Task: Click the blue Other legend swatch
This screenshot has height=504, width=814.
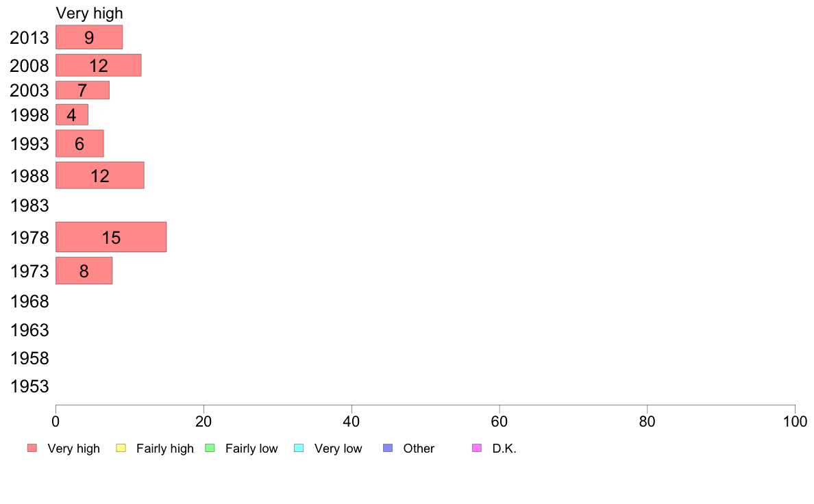Action: [388, 448]
